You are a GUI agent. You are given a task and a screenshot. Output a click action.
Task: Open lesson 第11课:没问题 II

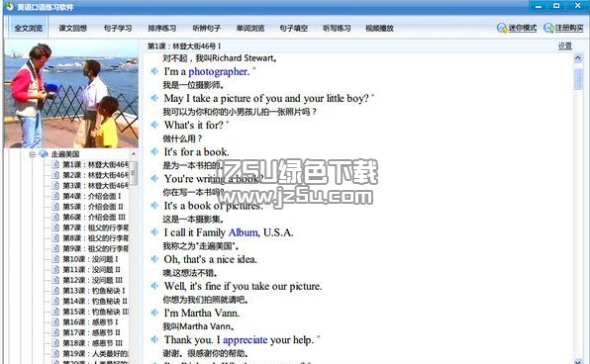91,270
